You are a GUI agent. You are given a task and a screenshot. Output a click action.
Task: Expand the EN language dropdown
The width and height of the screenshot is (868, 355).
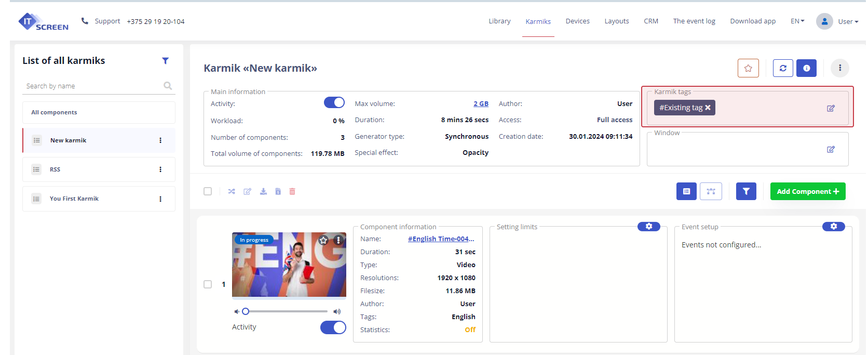797,21
